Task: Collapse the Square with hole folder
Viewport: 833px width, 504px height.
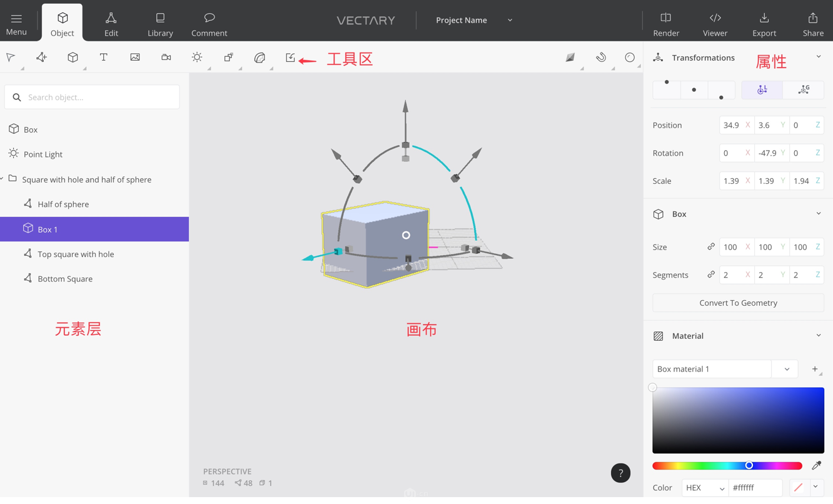Action: click(3, 179)
